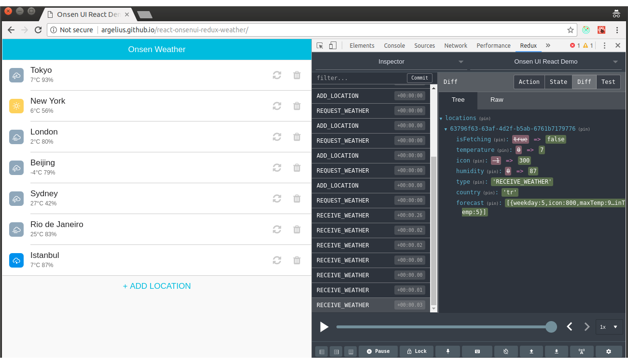Refresh Beijing weather
Viewport: 628px width, 364px height.
pos(277,168)
